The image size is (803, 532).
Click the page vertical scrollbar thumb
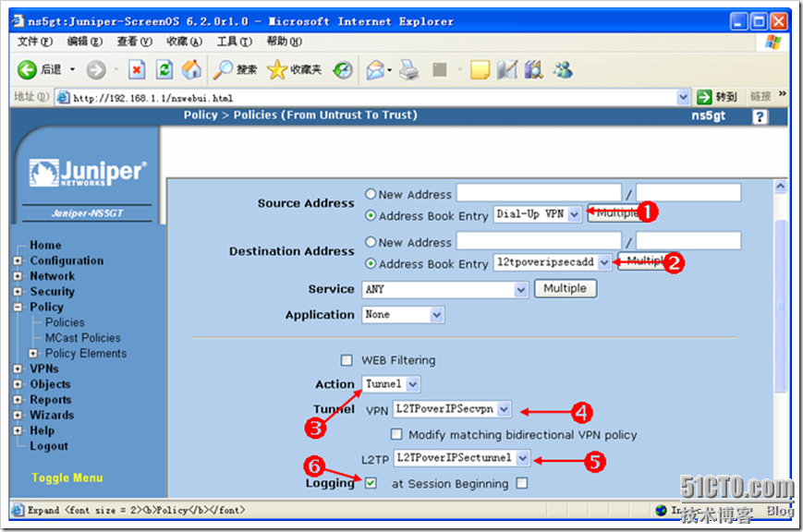[781, 307]
